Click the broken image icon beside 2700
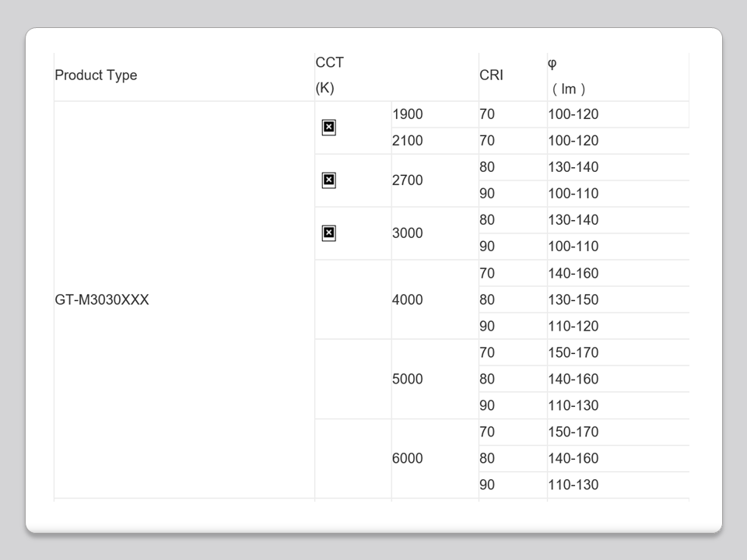Image resolution: width=747 pixels, height=560 pixels. [x=328, y=180]
